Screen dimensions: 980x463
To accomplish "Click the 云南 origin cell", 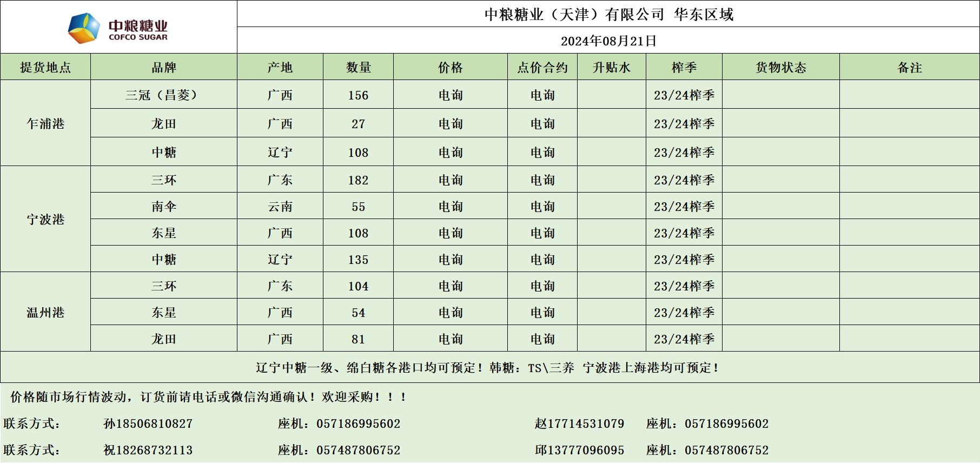I will click(x=280, y=207).
